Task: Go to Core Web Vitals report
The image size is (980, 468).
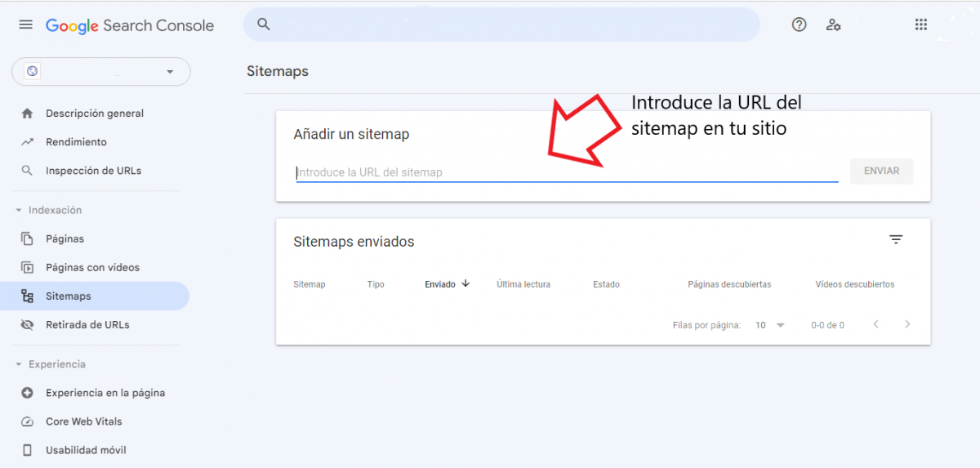Action: pyautogui.click(x=83, y=421)
